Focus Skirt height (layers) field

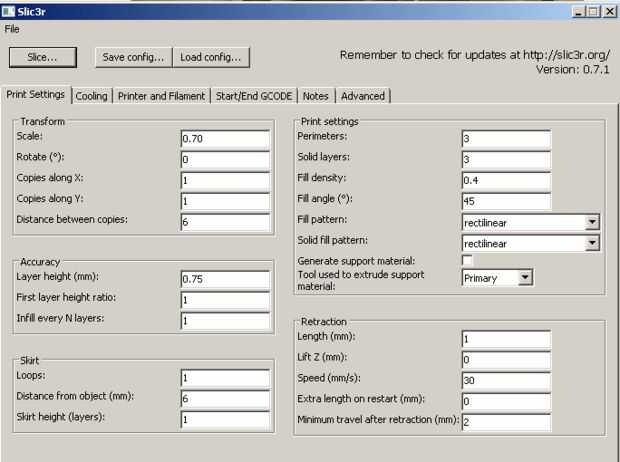tap(225, 420)
